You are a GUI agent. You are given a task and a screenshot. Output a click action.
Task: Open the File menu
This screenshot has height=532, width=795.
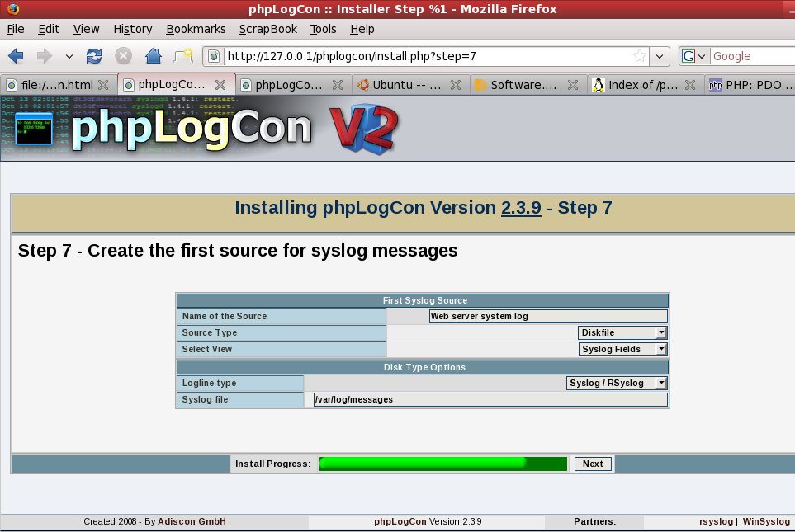point(15,30)
